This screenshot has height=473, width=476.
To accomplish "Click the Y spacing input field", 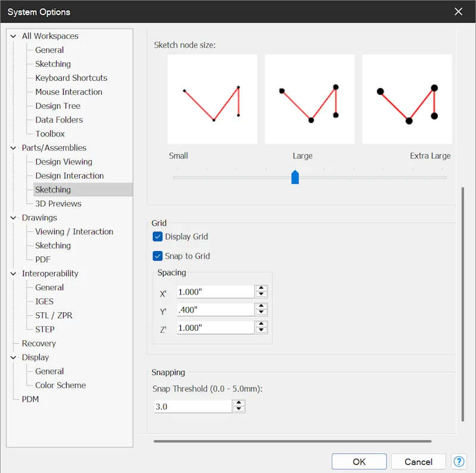I will pos(215,309).
